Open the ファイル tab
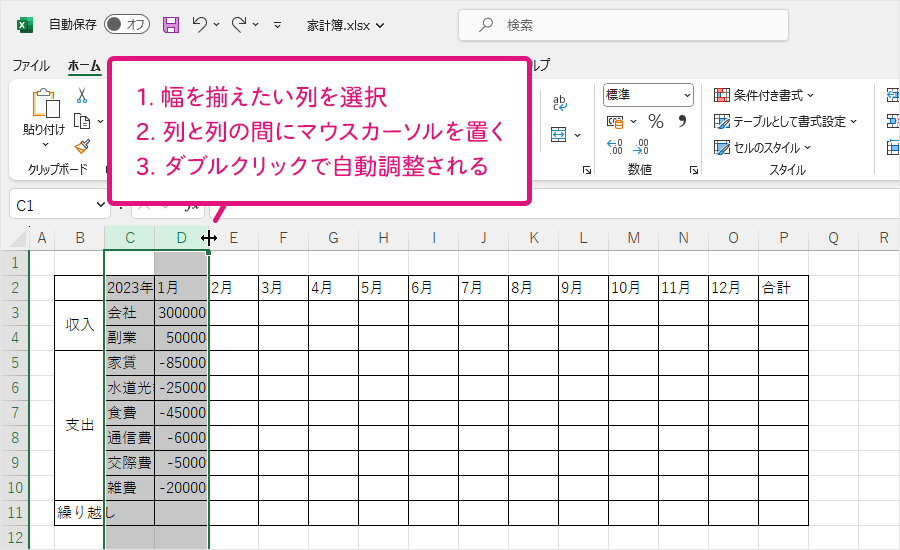This screenshot has width=900, height=550. pyautogui.click(x=30, y=65)
